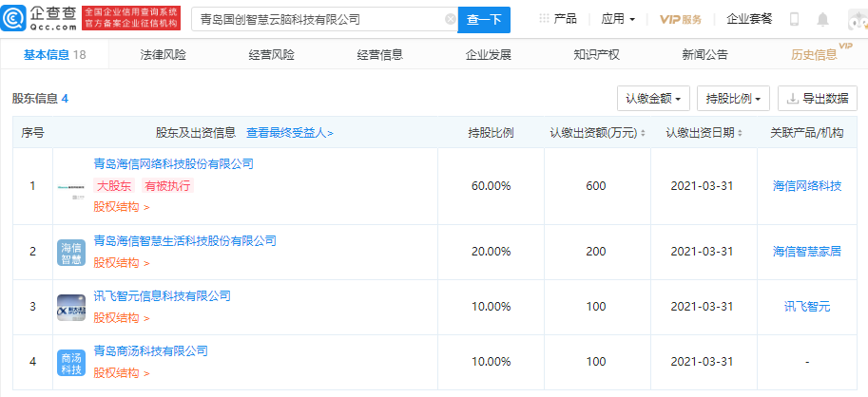
Task: Open VIP服务 page
Action: pyautogui.click(x=681, y=19)
